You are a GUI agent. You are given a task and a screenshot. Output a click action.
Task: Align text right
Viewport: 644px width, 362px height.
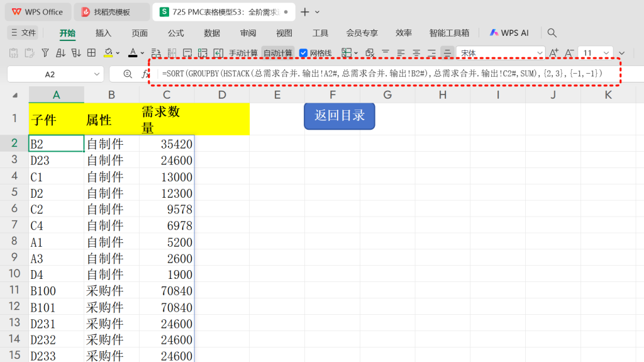(x=431, y=53)
